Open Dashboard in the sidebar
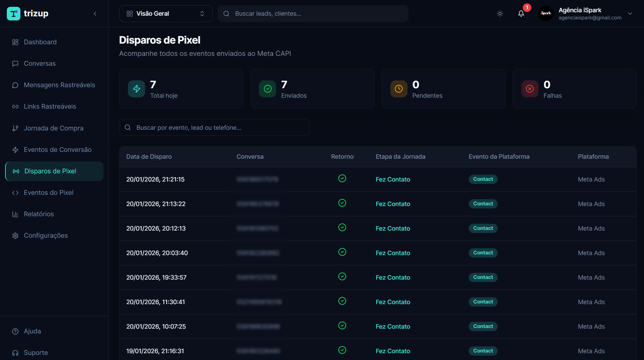Screen dimensions: 644x360 click(x=54, y=42)
